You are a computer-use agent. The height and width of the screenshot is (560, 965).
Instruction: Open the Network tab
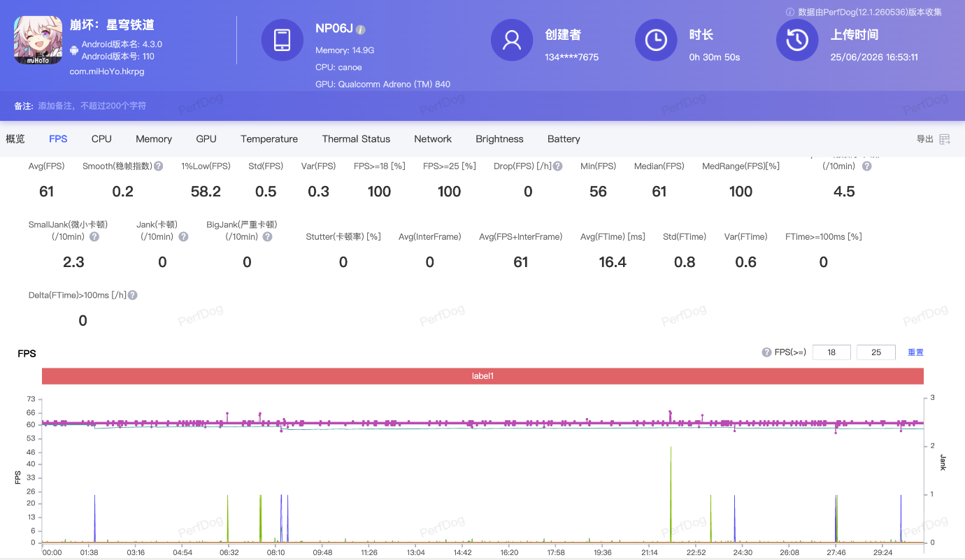tap(433, 139)
